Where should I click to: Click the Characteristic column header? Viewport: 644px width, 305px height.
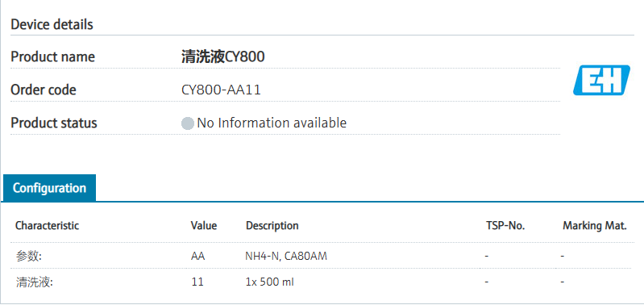[x=47, y=225]
